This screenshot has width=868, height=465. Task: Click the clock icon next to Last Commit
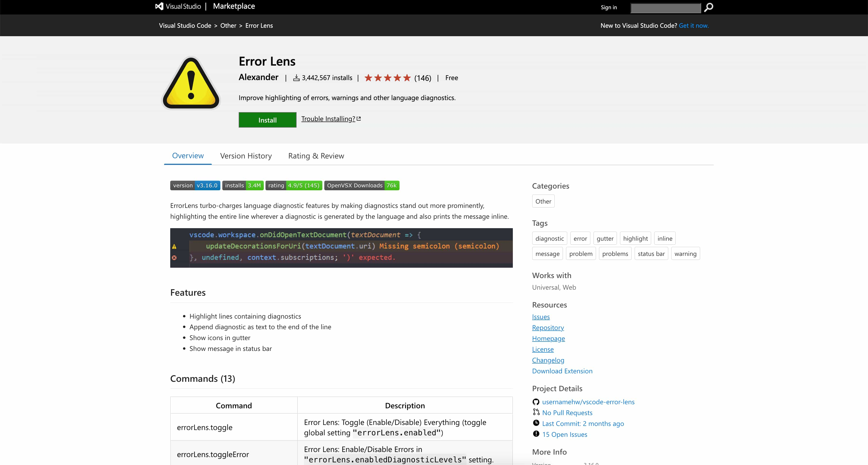click(536, 423)
